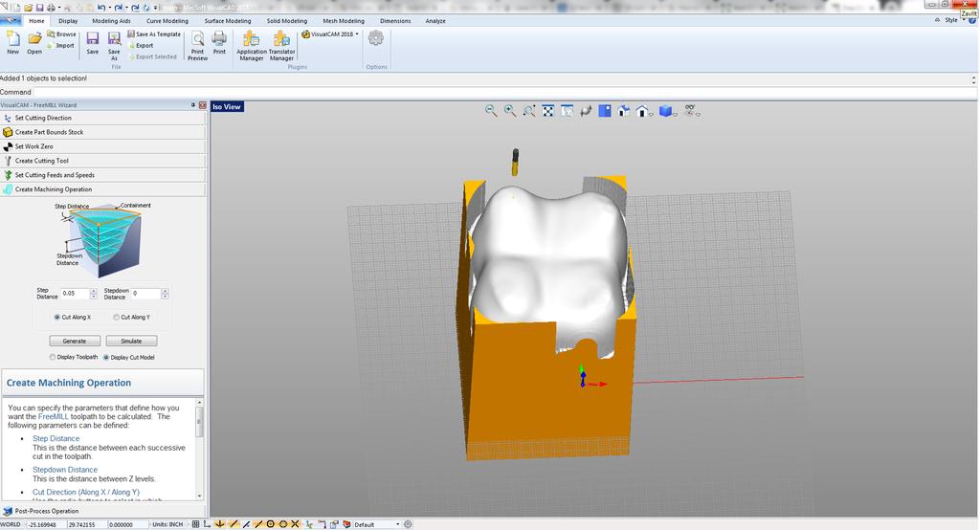This screenshot has width=980, height=530.
Task: Switch to the Solid Modeling tab
Action: pos(287,21)
